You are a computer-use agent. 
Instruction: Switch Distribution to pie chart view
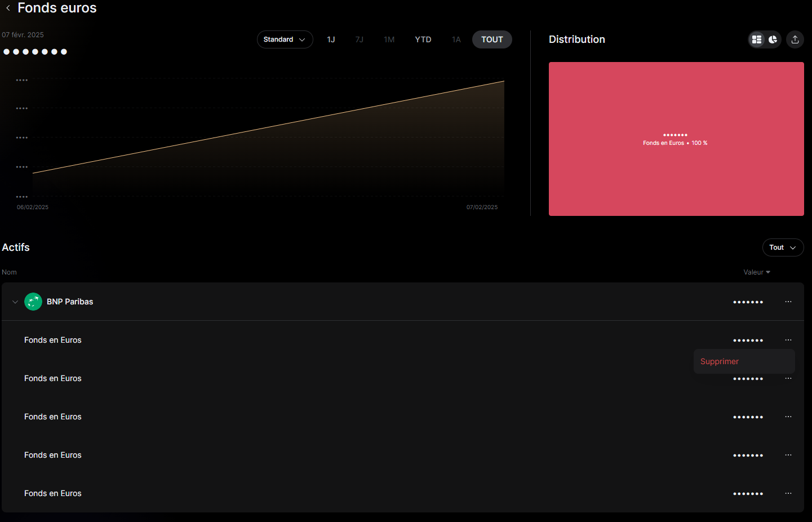773,39
